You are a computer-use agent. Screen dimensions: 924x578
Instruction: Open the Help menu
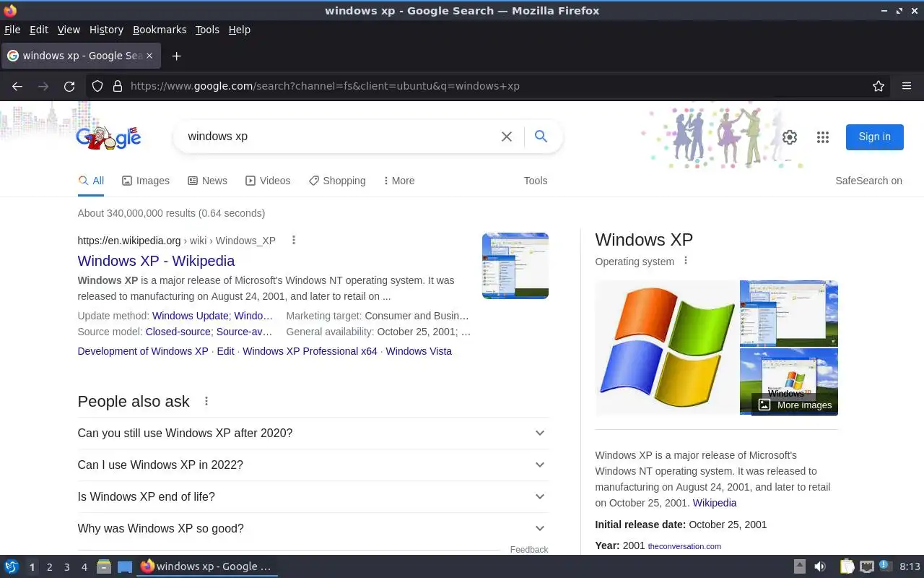click(239, 30)
